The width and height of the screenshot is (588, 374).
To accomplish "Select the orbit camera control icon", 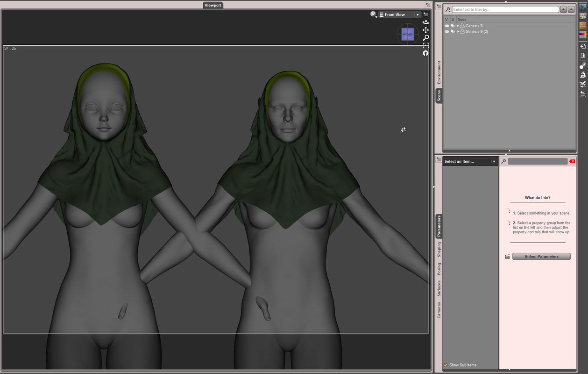I will 425,22.
